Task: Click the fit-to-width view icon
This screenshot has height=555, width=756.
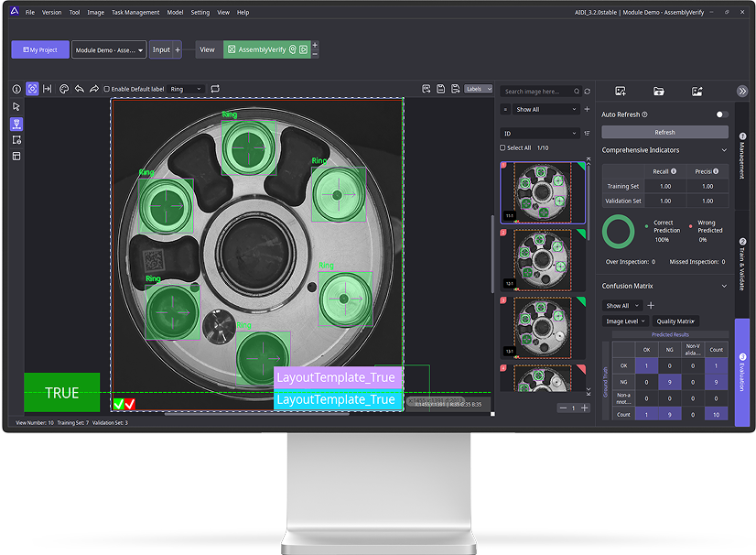Action: [x=48, y=89]
